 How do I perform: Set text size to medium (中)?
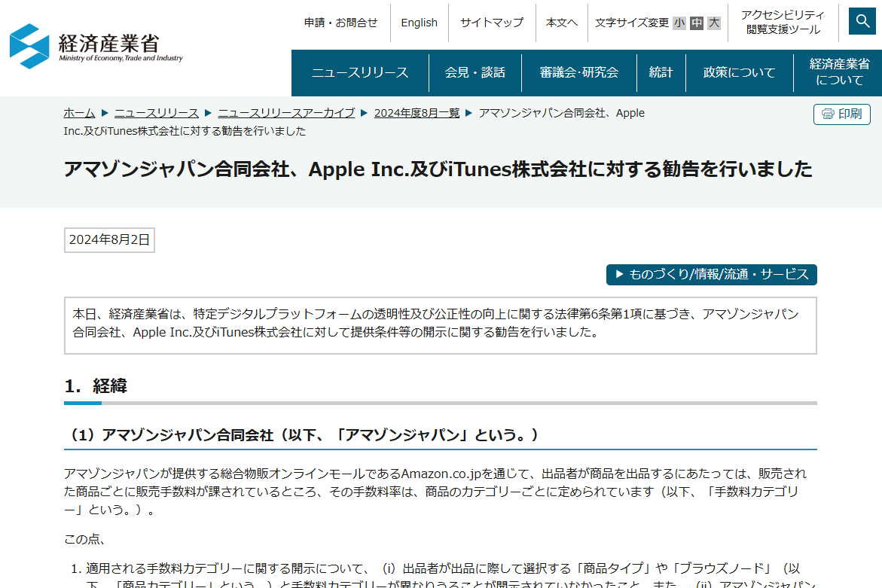[697, 23]
